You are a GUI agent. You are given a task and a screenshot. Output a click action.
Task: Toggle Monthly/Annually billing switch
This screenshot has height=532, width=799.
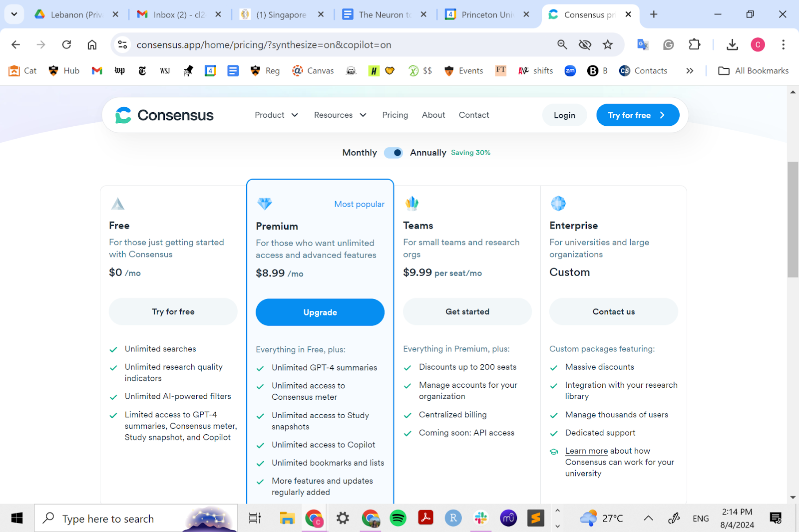coord(394,153)
